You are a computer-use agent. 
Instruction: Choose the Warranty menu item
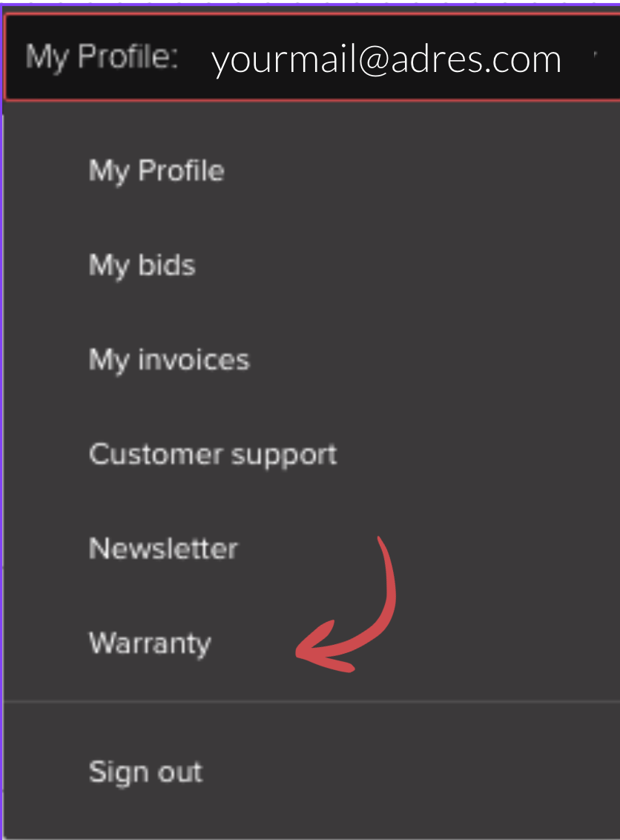(x=150, y=643)
